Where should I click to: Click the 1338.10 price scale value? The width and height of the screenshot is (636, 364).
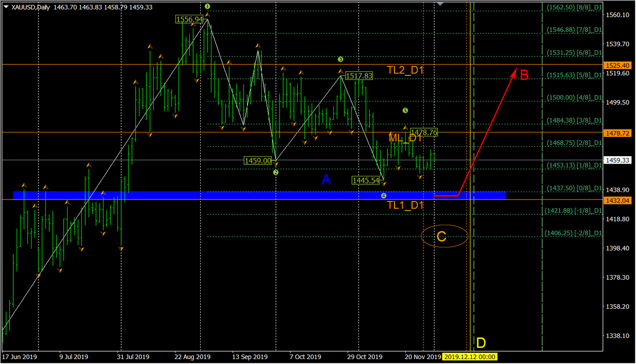pos(618,335)
